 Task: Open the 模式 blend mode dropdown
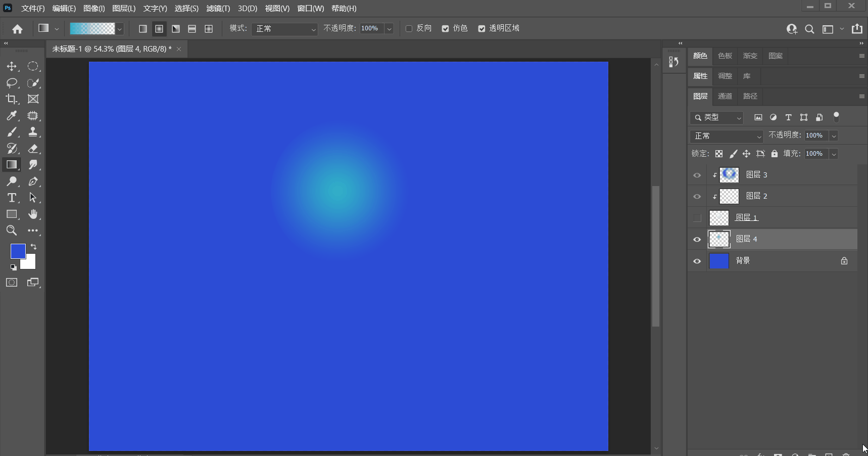click(x=284, y=29)
